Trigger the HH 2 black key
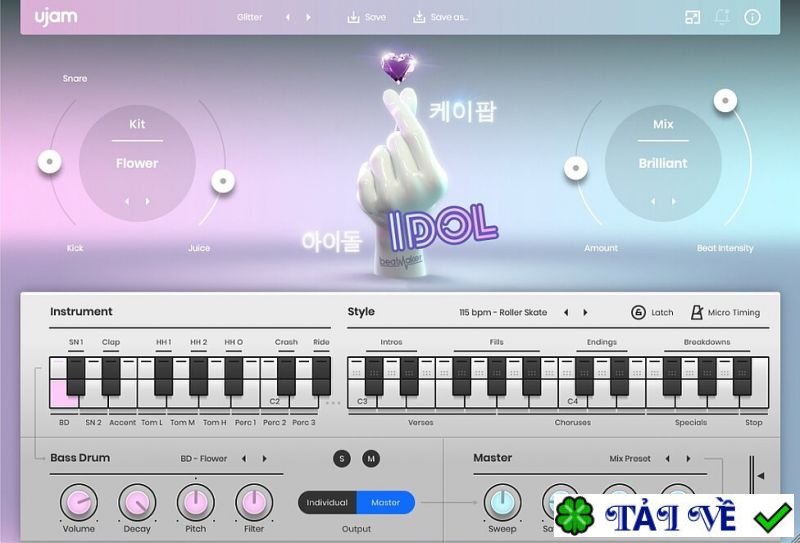This screenshot has height=543, width=800. click(198, 376)
